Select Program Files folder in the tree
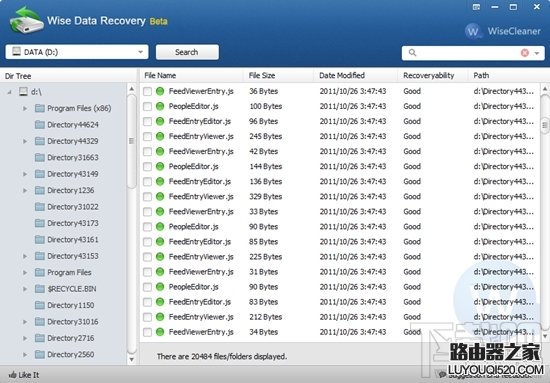 69,273
